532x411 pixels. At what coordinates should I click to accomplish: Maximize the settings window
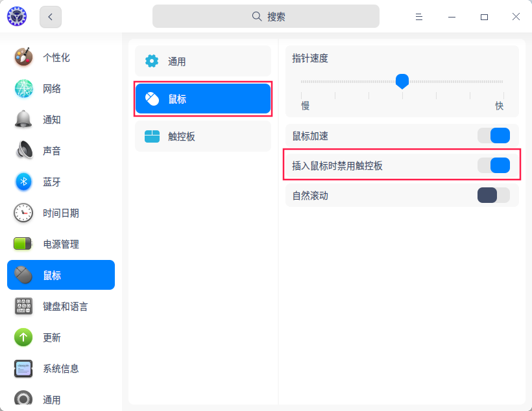click(484, 17)
